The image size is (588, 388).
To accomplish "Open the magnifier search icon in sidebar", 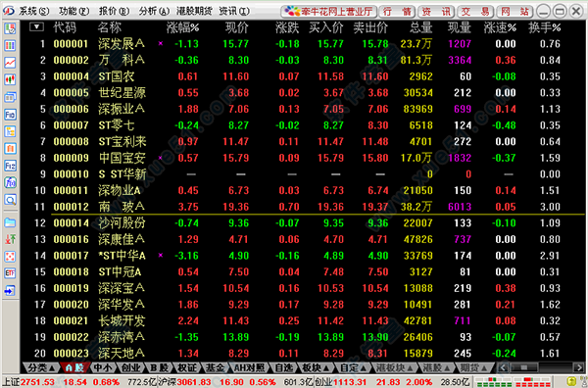I will 10,200.
